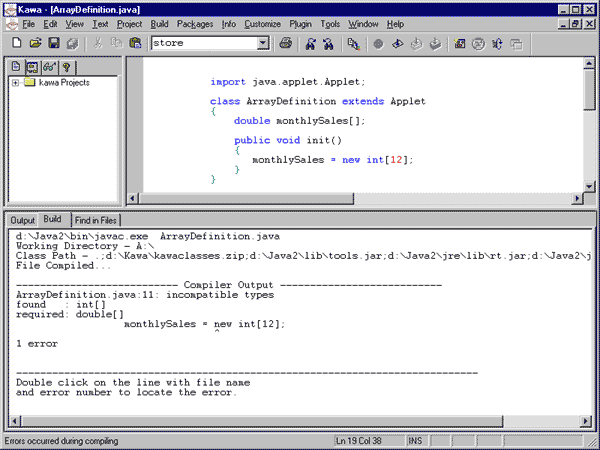The height and width of the screenshot is (450, 600).
Task: Click the editor vertical scrollbar down arrow
Action: (589, 186)
